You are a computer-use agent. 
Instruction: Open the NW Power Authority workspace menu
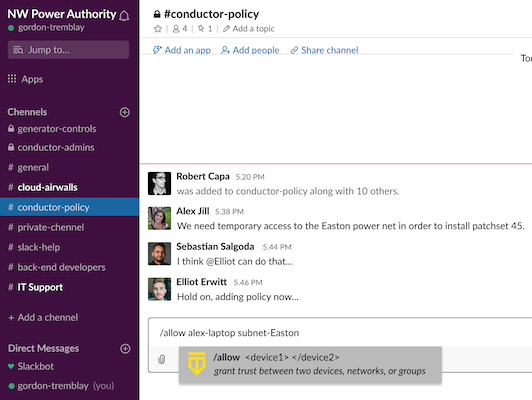[62, 14]
